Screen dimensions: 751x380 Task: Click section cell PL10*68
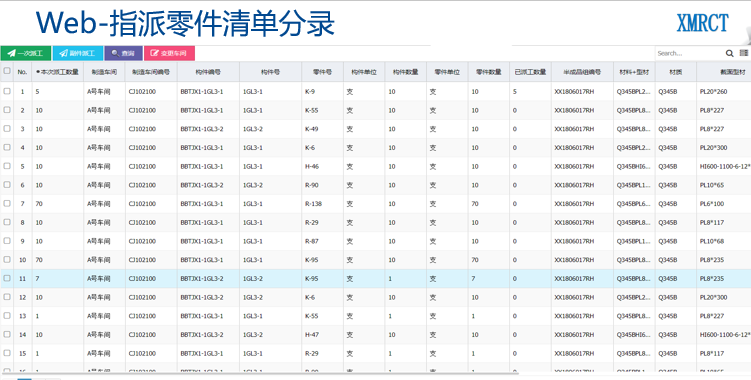[724, 241]
